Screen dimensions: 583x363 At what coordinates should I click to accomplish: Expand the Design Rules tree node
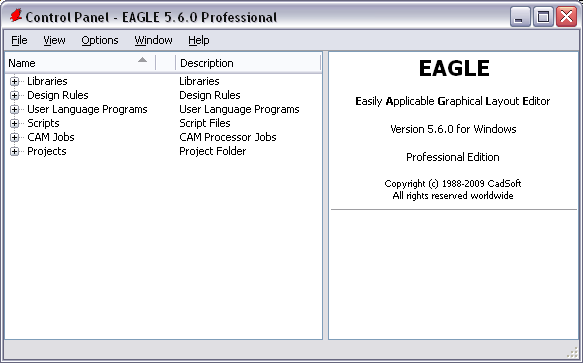(x=15, y=96)
